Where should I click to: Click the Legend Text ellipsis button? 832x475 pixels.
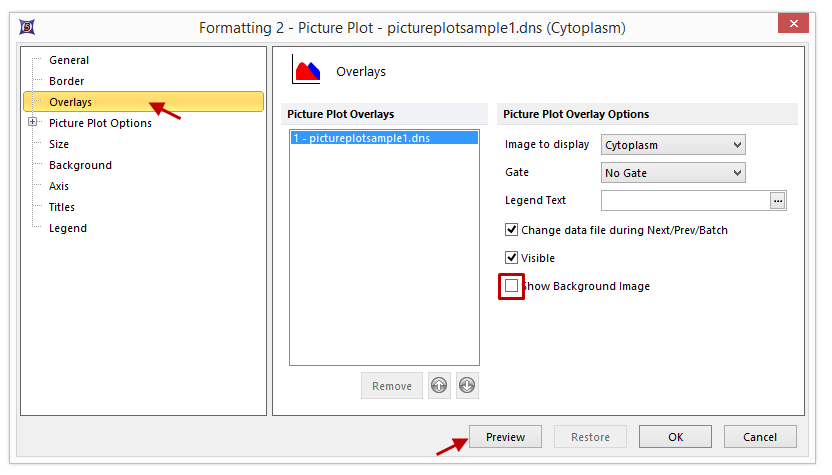click(778, 201)
